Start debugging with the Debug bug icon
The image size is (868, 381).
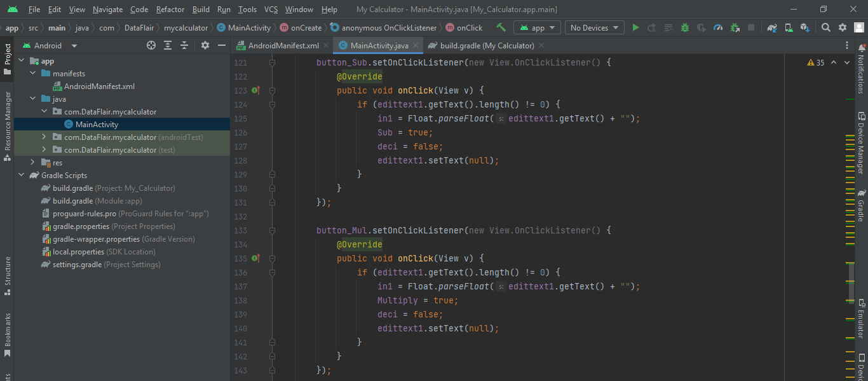(685, 27)
